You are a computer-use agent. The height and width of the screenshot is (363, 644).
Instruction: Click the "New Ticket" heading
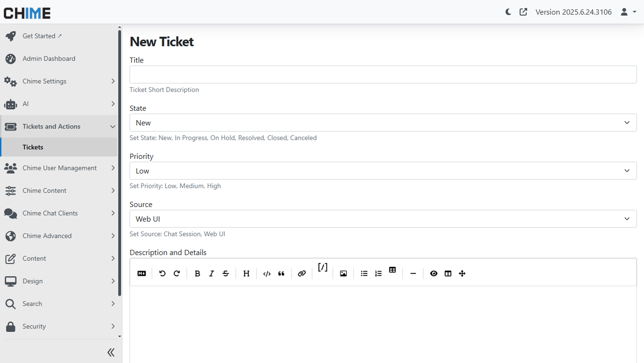162,41
